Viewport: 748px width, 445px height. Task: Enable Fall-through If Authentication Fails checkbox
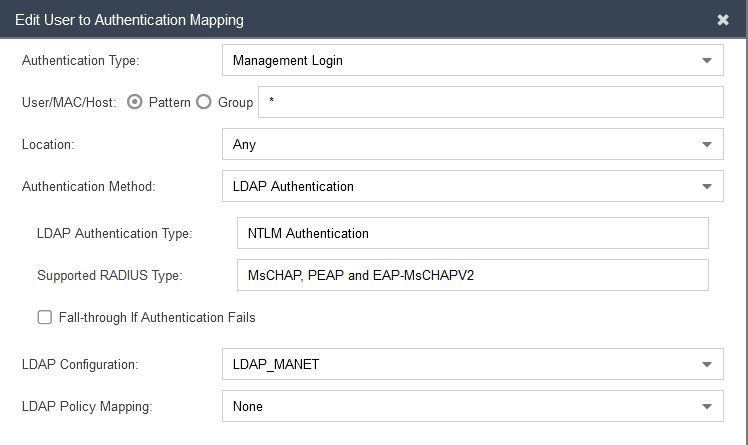click(44, 317)
